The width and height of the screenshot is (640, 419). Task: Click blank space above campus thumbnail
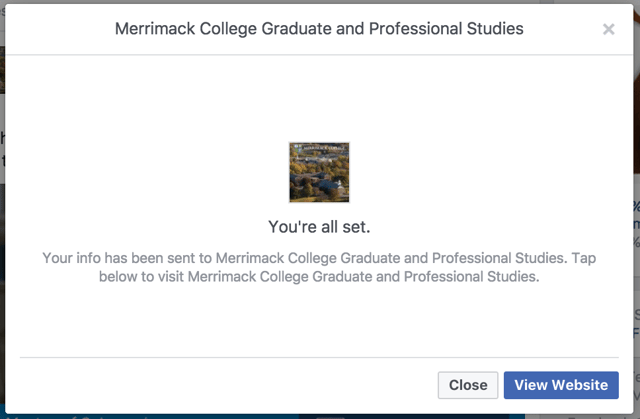319,100
